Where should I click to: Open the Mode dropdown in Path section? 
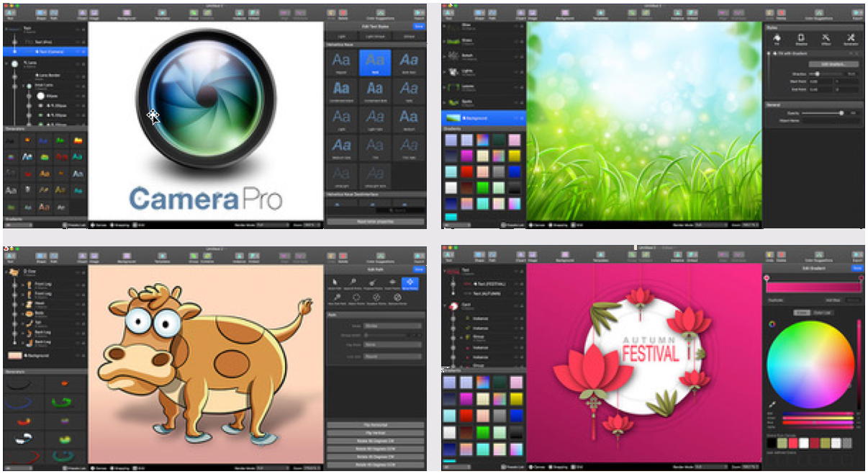click(x=392, y=326)
